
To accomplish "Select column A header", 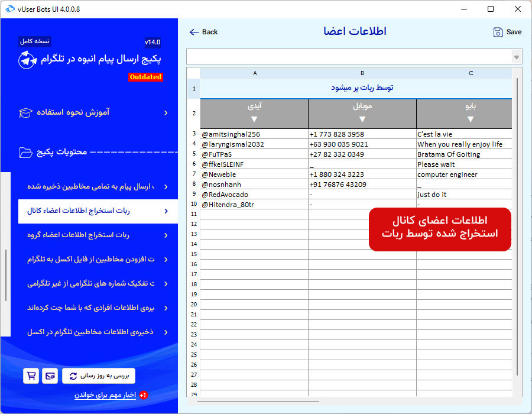I will tap(254, 73).
